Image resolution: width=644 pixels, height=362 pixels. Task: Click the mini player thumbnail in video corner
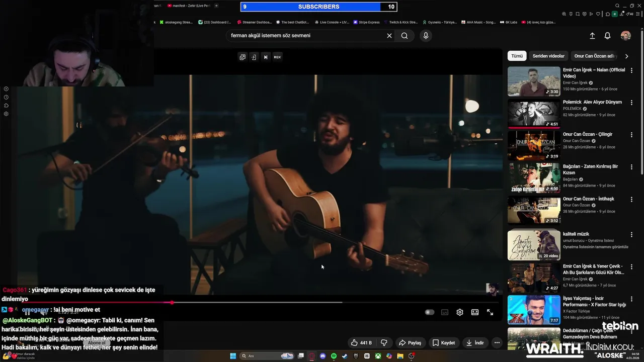point(492,290)
